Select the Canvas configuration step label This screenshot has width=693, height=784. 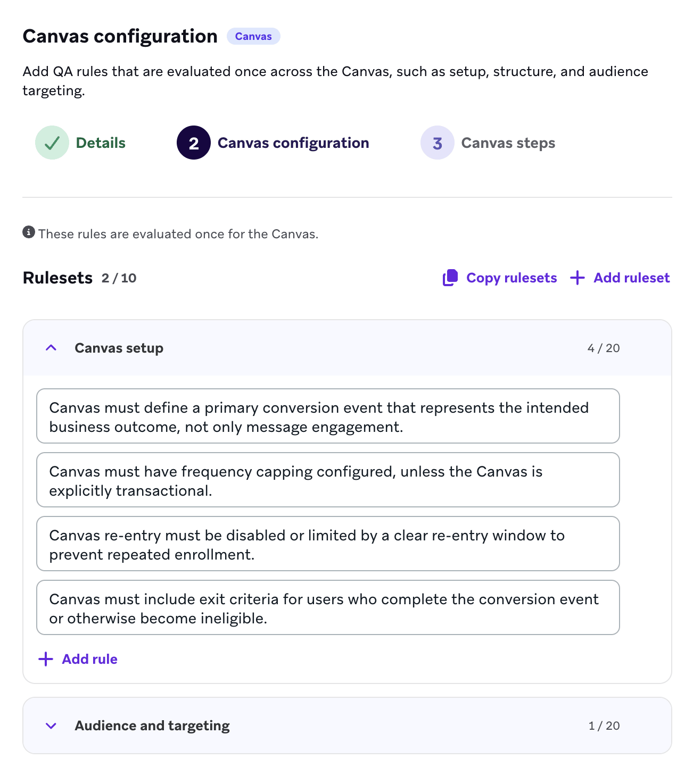[x=293, y=143]
